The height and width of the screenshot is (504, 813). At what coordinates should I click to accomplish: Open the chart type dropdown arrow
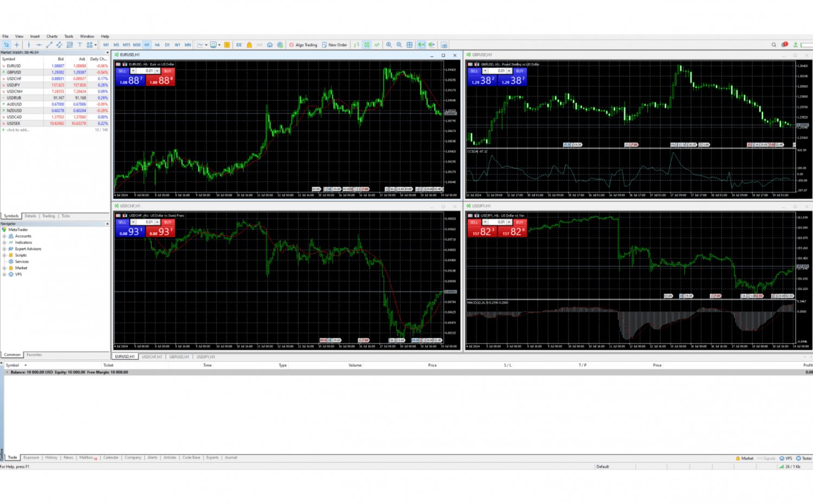[x=206, y=45]
